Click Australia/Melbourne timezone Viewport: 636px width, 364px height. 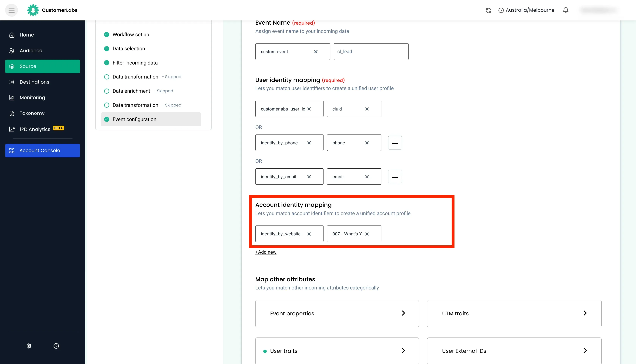coord(530,10)
